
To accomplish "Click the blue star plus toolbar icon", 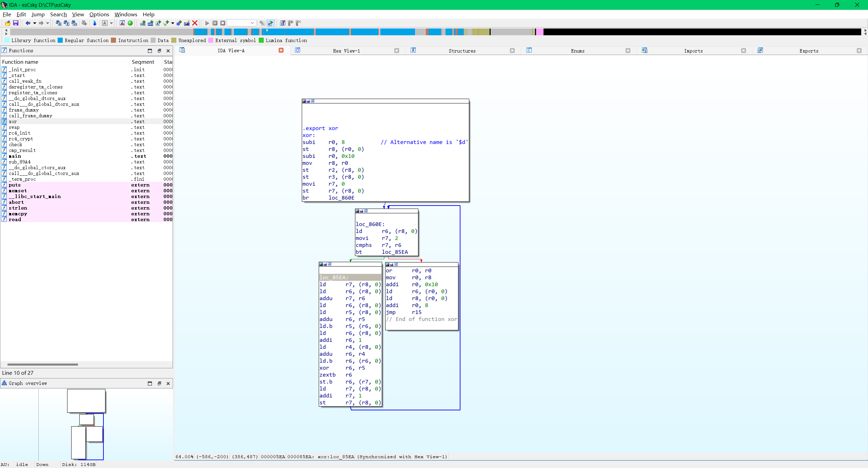I will 179,23.
